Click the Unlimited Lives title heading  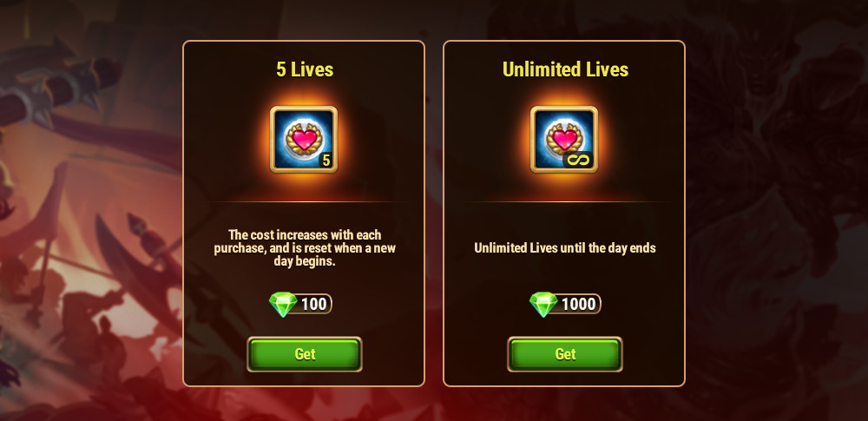pyautogui.click(x=565, y=69)
